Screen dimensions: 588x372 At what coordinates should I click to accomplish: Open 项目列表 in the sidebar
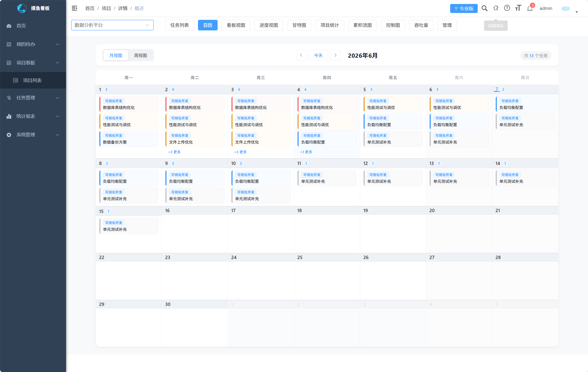(x=33, y=80)
